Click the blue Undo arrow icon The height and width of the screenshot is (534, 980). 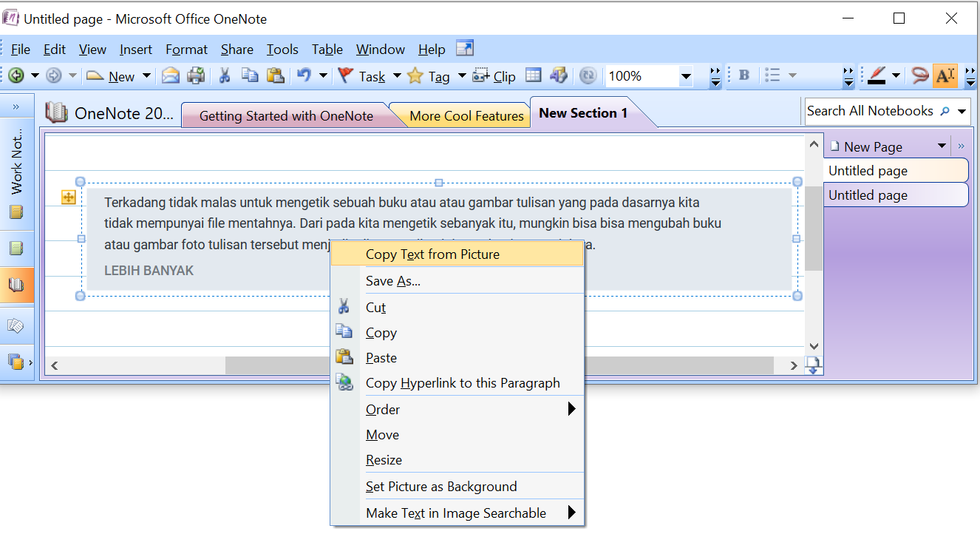pos(304,75)
